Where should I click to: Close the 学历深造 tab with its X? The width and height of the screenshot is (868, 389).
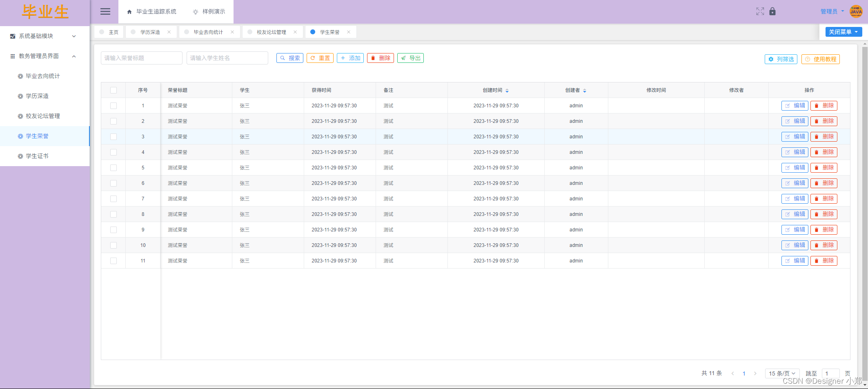(169, 32)
